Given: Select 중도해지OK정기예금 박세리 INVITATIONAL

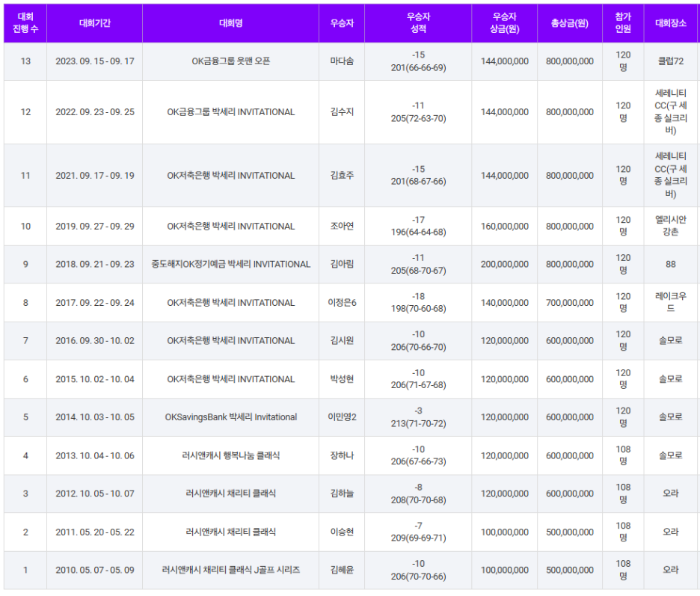Looking at the screenshot, I should point(231,264).
